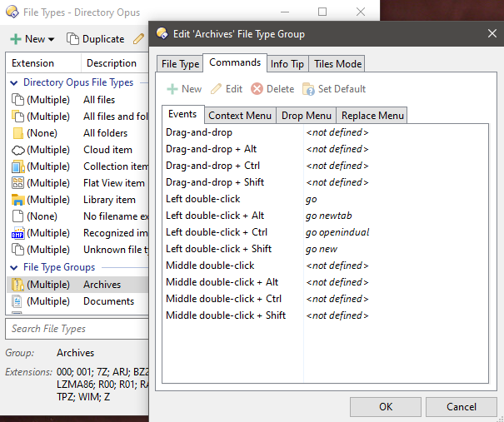
Task: Click the green plus New icon in File Types toolbar
Action: tap(16, 39)
